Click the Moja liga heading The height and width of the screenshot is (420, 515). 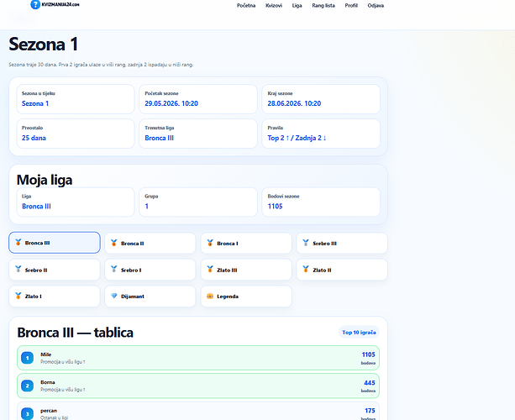click(45, 180)
